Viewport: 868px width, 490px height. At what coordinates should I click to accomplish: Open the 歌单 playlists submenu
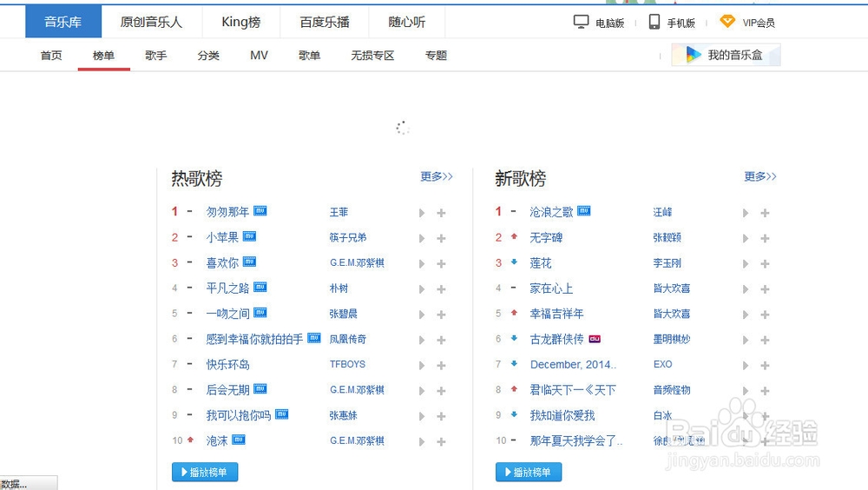click(x=310, y=56)
